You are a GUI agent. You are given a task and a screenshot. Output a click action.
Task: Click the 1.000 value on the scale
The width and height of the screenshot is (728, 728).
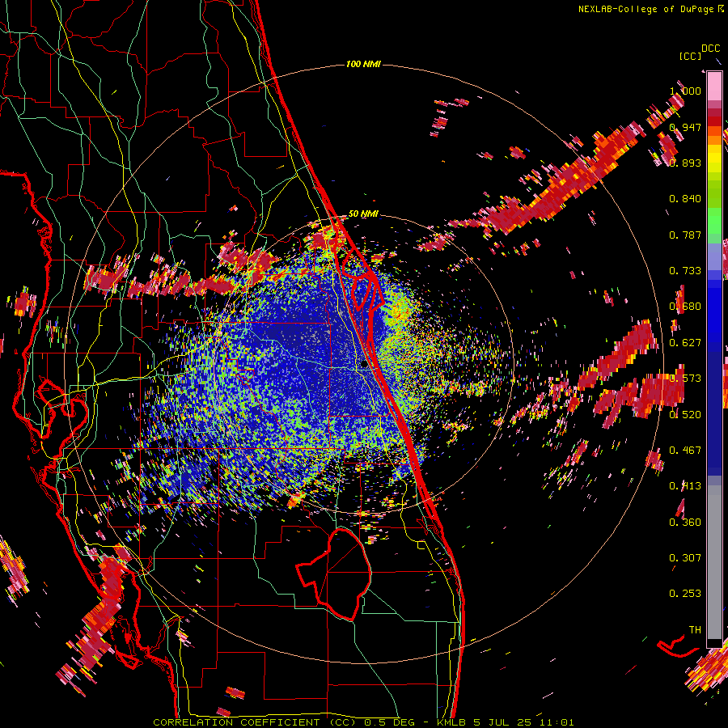(685, 91)
